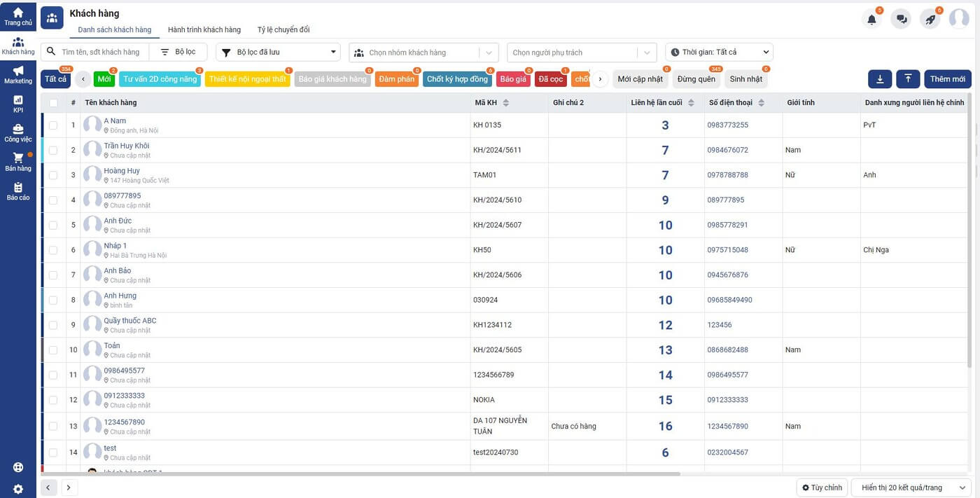The image size is (980, 498).
Task: Click the Tùy chỉnh button
Action: click(x=822, y=487)
